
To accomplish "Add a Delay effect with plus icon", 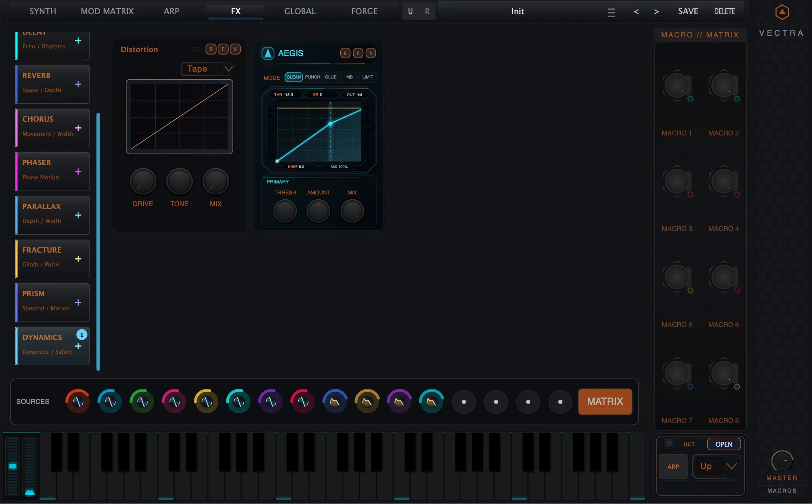I will 78,41.
